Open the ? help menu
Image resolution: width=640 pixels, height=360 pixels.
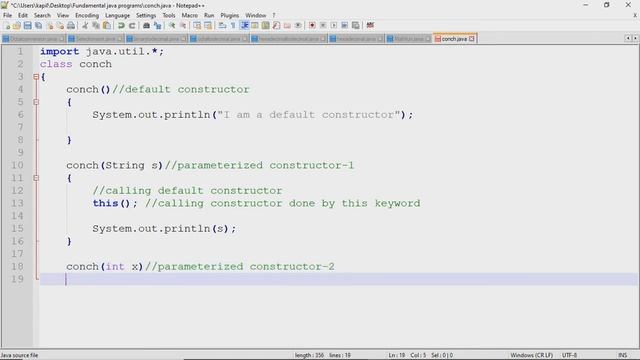tap(274, 15)
